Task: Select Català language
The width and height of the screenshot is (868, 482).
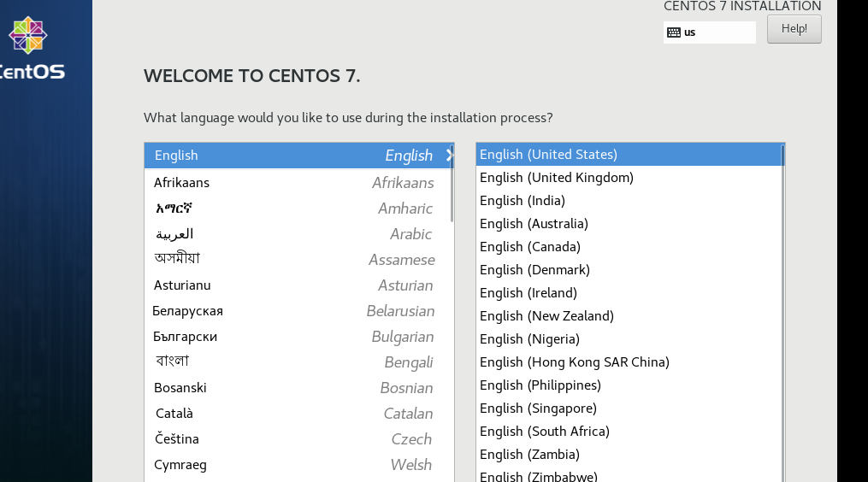Action: 298,413
